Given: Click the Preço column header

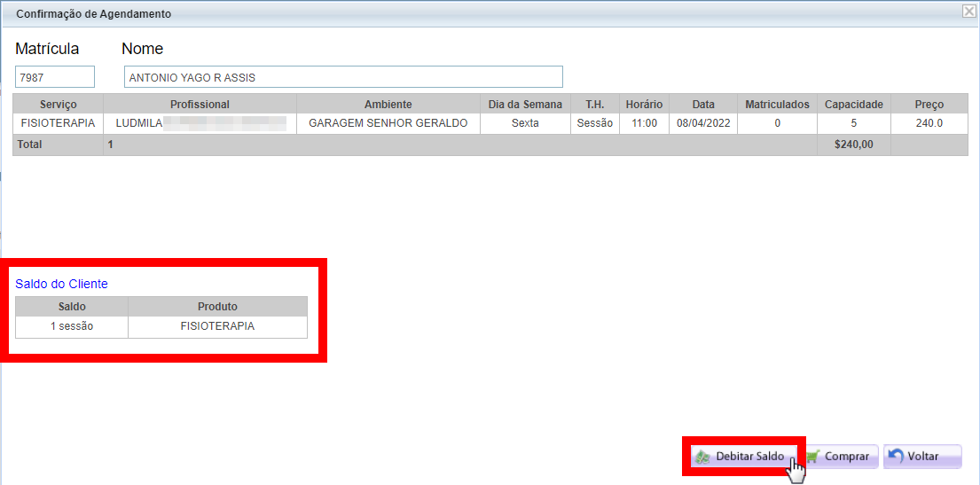Looking at the screenshot, I should click(x=929, y=105).
